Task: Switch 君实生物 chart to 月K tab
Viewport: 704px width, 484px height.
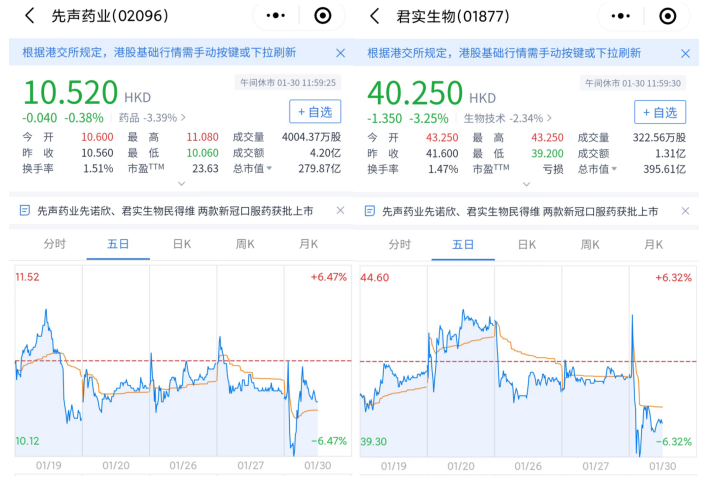Action: (654, 244)
